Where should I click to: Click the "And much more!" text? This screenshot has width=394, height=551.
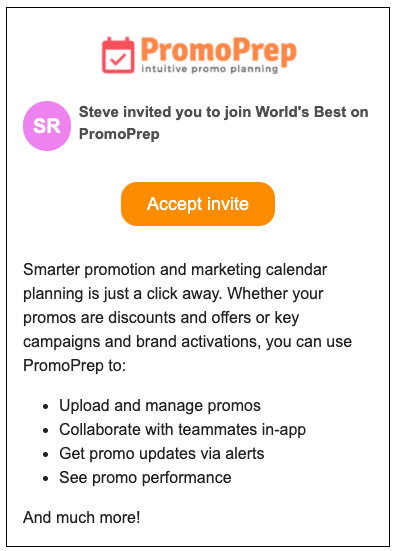tap(82, 517)
